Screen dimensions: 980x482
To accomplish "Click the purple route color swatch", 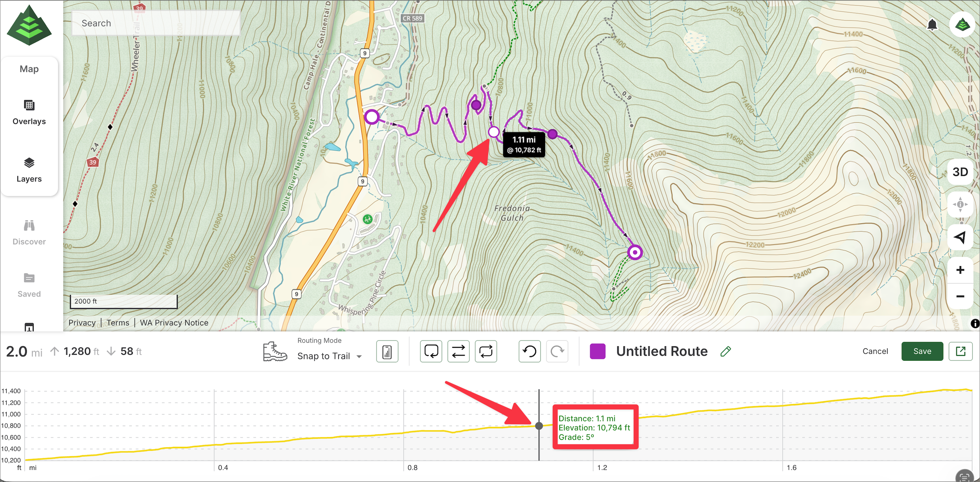I will (x=597, y=351).
